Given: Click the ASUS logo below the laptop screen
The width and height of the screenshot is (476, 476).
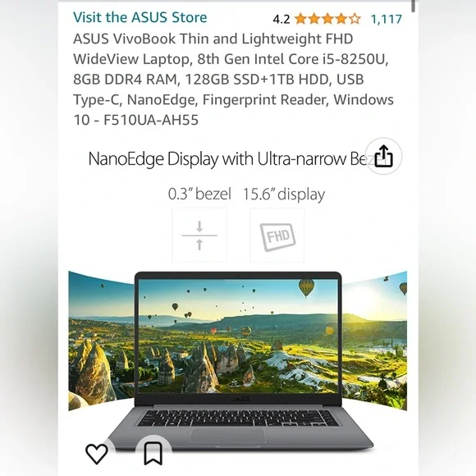Looking at the screenshot, I should point(238,399).
